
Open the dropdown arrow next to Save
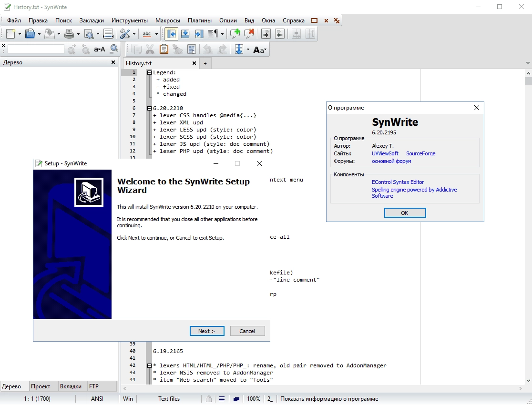(x=58, y=34)
